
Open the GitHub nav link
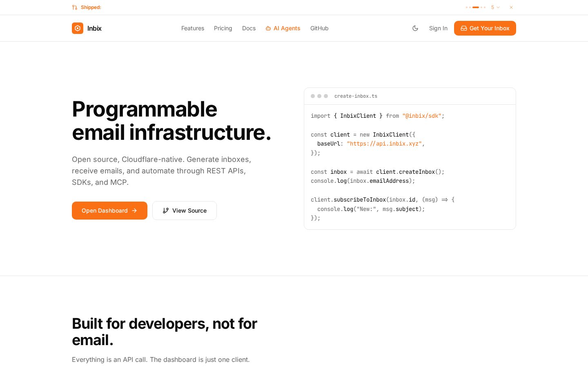319,28
